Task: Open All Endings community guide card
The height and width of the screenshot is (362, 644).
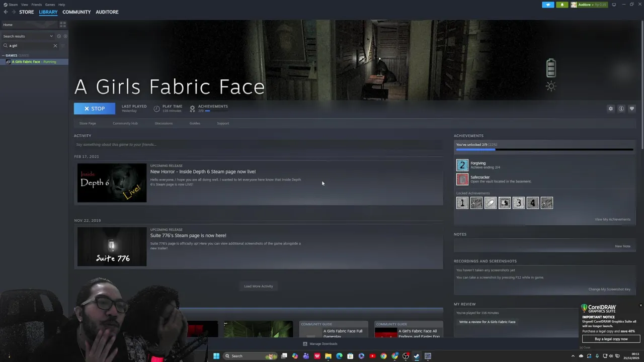Action: point(409,329)
